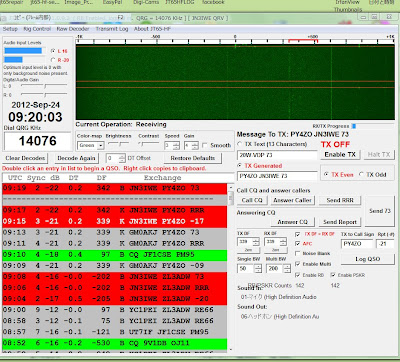Increase the TX DF stepper value

[256, 240]
